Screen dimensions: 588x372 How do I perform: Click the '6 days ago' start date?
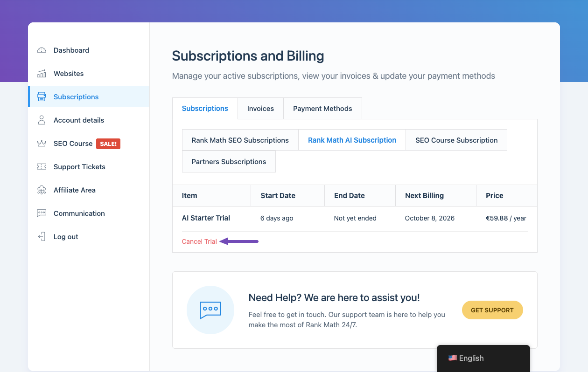(277, 218)
